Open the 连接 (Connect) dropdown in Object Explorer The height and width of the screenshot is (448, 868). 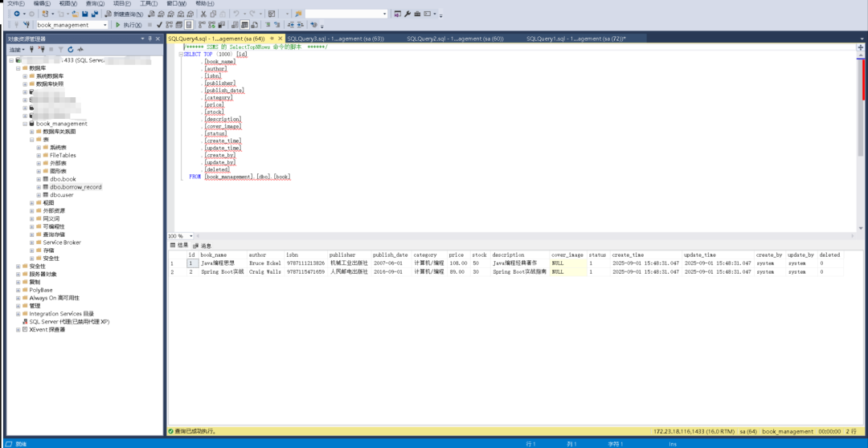[x=17, y=49]
